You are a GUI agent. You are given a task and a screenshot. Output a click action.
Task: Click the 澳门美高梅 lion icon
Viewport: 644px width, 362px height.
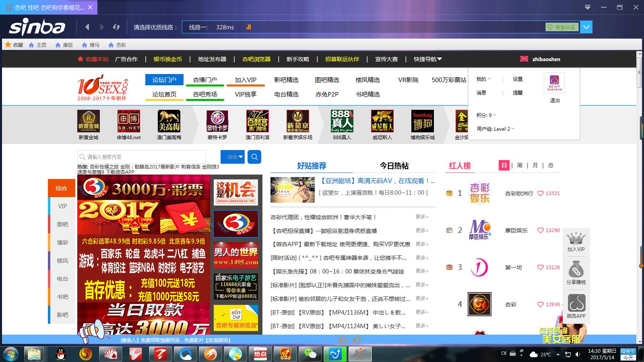169,121
